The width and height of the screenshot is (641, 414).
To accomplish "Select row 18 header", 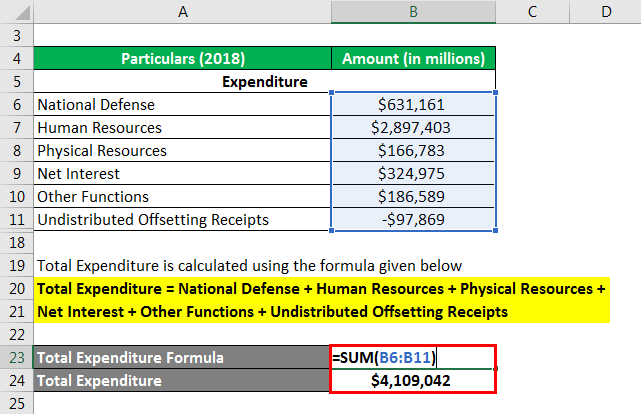I will click(17, 243).
